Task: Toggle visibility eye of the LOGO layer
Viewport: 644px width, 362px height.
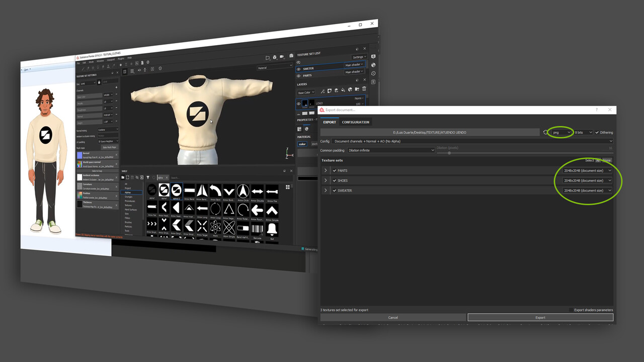Action: click(298, 104)
